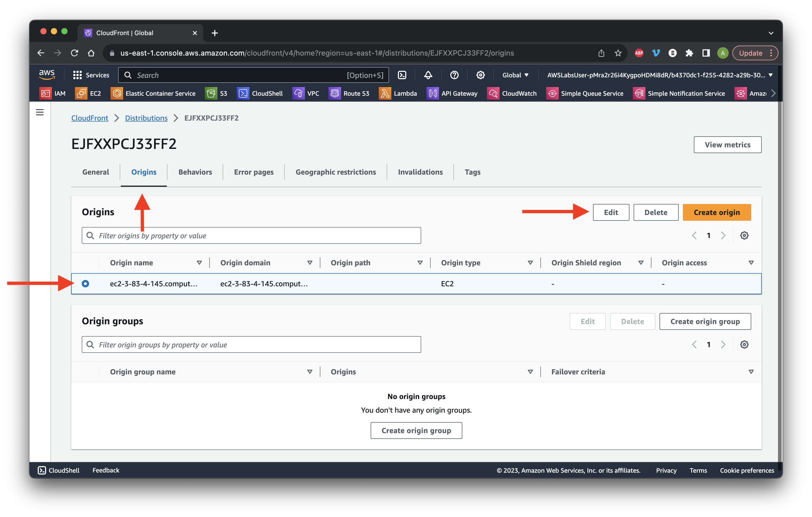Open the Simple Queue Service shortcut

coord(585,94)
